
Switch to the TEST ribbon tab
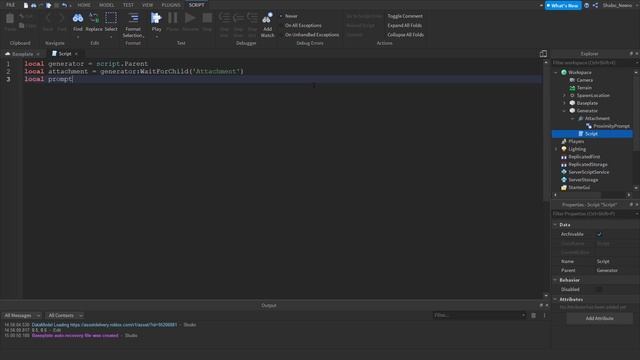[x=128, y=5]
